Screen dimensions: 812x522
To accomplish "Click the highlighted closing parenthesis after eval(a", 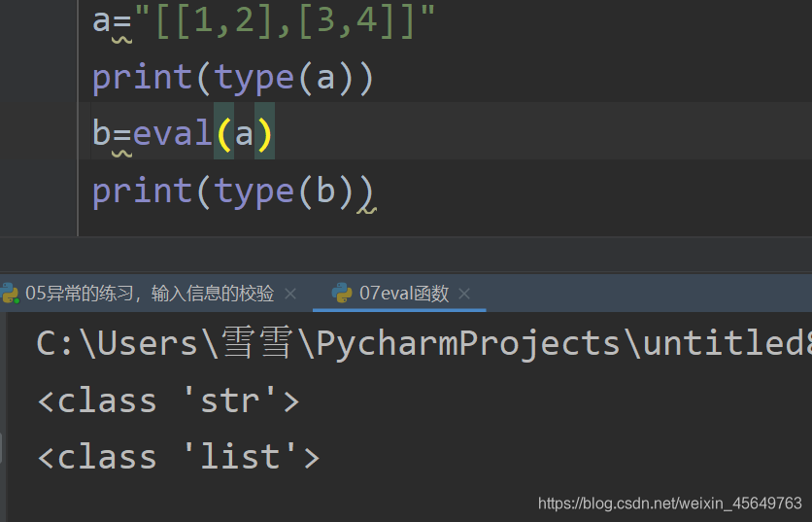I will 264,133.
